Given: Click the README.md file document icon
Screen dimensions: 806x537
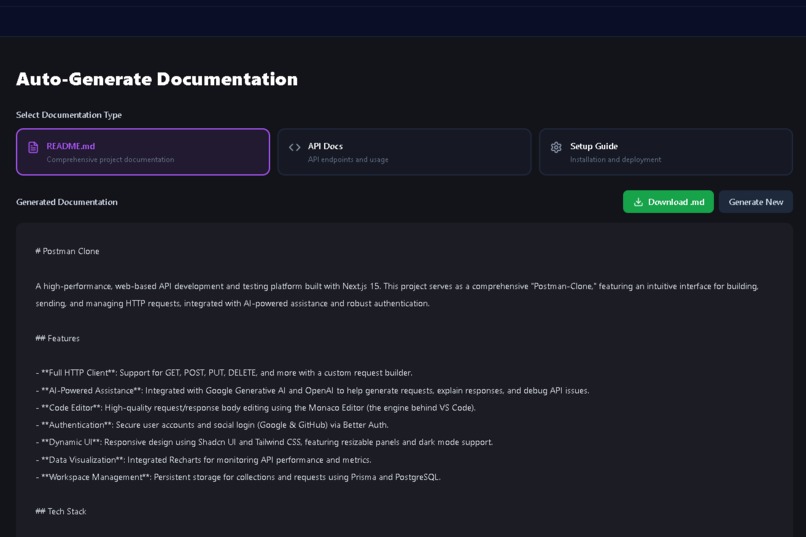Looking at the screenshot, I should coord(33,147).
